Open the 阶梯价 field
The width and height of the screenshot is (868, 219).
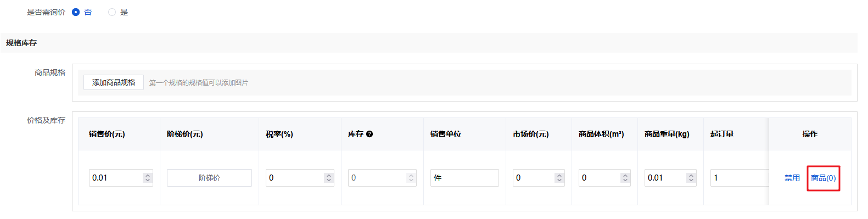(209, 178)
